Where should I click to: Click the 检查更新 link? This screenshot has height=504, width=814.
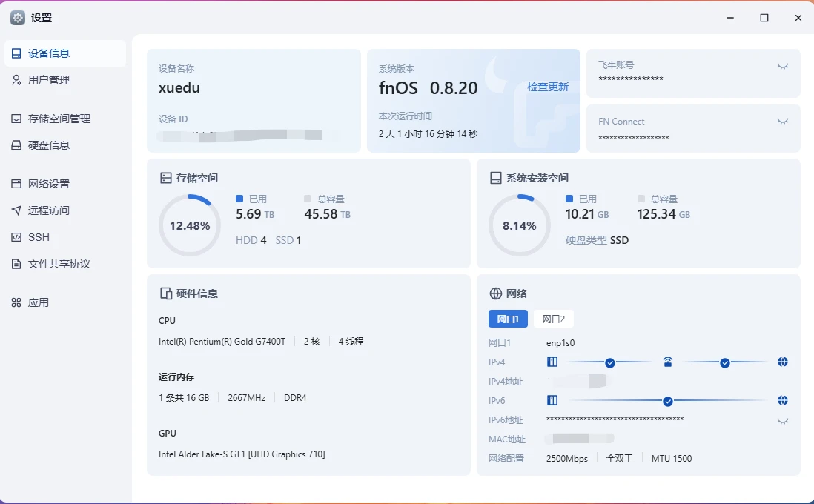pyautogui.click(x=547, y=87)
